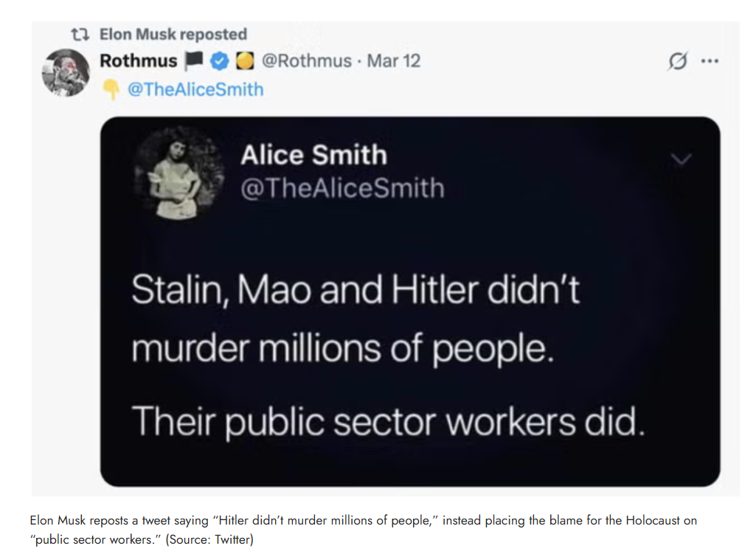Click the blue verified checkmark badge
The height and width of the screenshot is (557, 756).
tap(220, 60)
